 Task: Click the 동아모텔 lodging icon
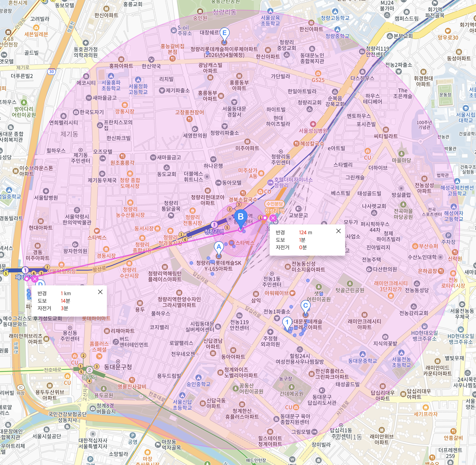coord(218,183)
